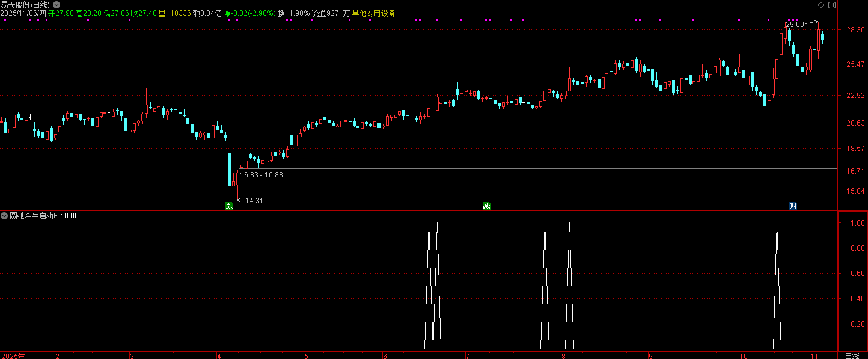
Task: Click the 2025/11/06/四 date text
Action: (23, 13)
